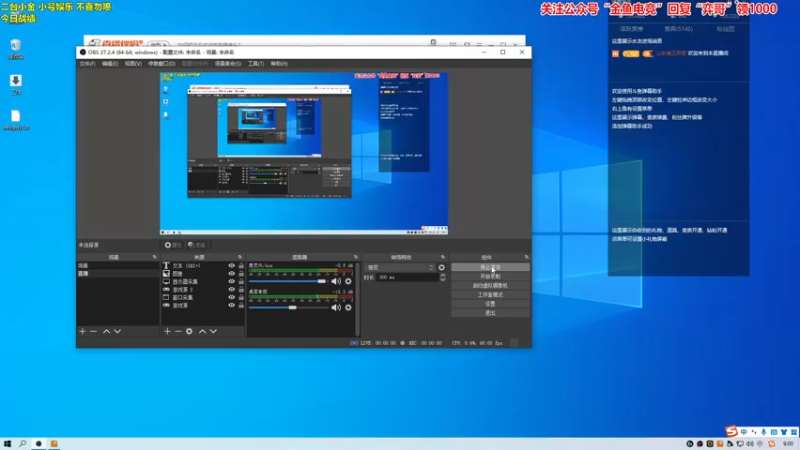Pop out the 控件 dock panel
Screen dimensions: 800x450
[x=527, y=257]
